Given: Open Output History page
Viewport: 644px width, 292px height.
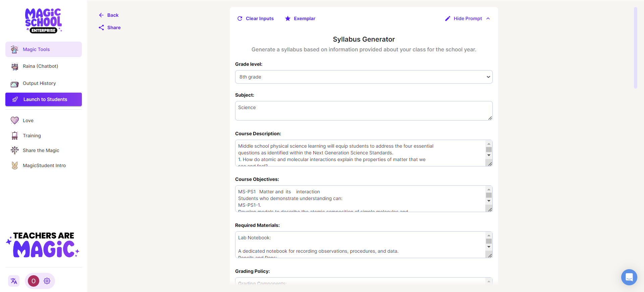Looking at the screenshot, I should click(x=39, y=83).
